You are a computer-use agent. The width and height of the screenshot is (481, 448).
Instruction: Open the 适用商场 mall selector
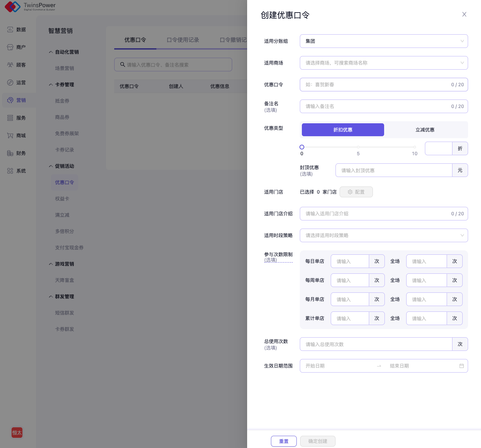[x=383, y=63]
